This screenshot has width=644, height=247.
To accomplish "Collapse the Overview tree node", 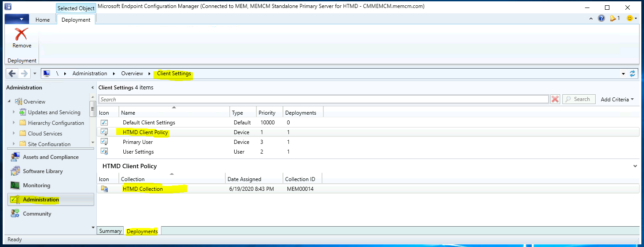I will (9, 102).
